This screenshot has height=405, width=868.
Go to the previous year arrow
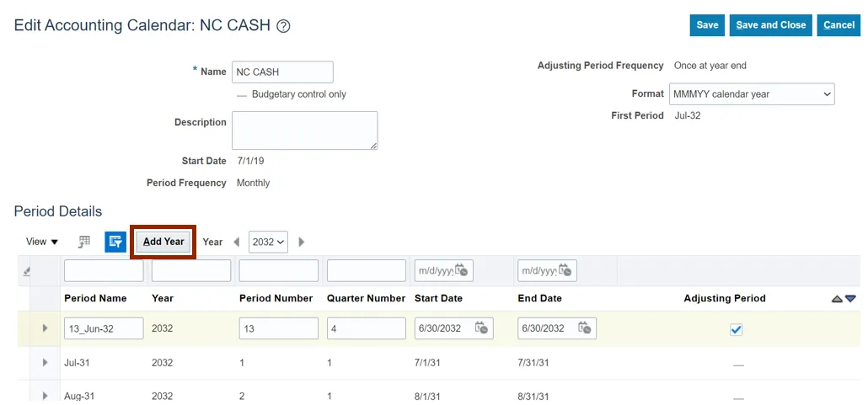coord(237,242)
